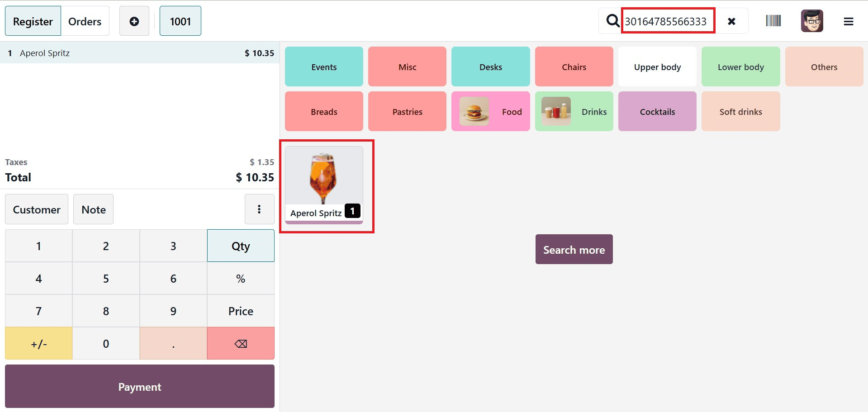The width and height of the screenshot is (868, 412).
Task: Activate Price editing mode
Action: click(x=240, y=311)
